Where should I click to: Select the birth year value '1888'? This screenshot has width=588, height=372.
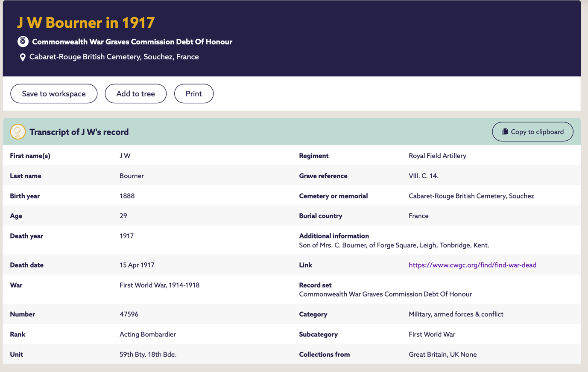pyautogui.click(x=127, y=196)
